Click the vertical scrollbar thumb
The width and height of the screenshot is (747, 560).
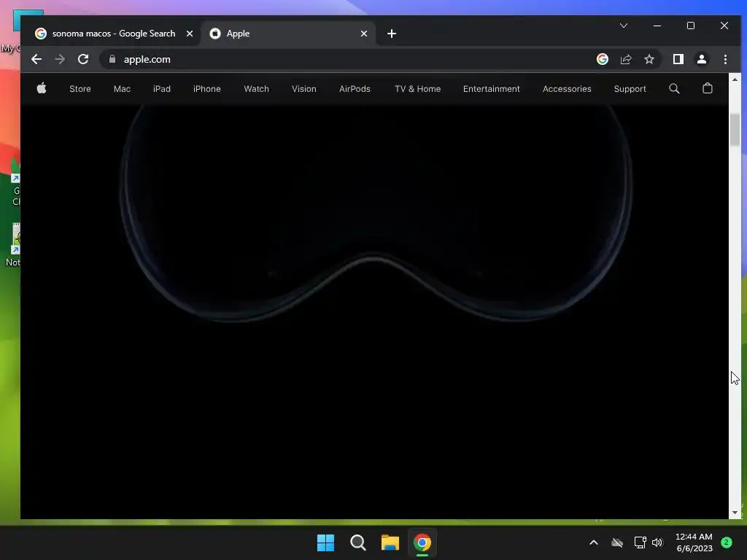coord(735,130)
